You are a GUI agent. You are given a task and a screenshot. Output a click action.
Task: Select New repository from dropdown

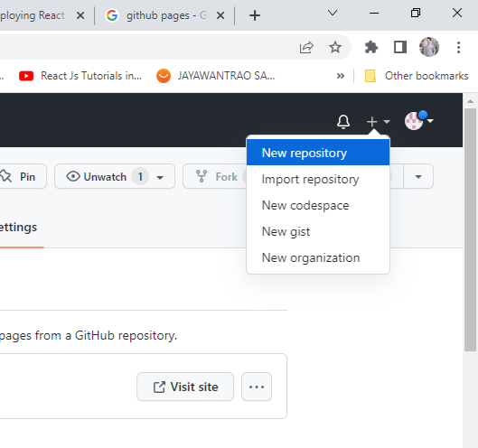tap(318, 153)
